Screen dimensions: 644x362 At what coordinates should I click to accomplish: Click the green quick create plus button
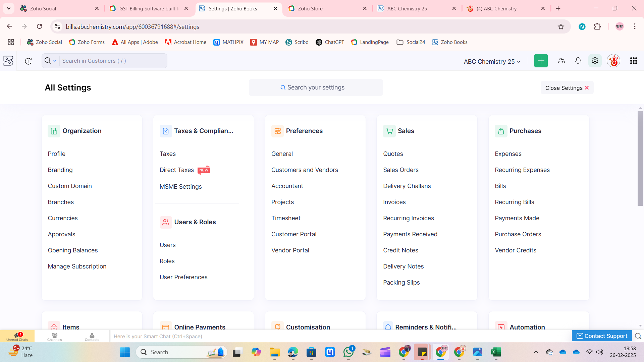coord(541,61)
